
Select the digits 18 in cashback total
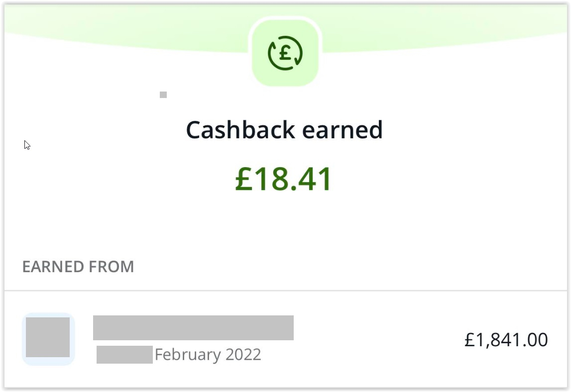[x=271, y=179]
